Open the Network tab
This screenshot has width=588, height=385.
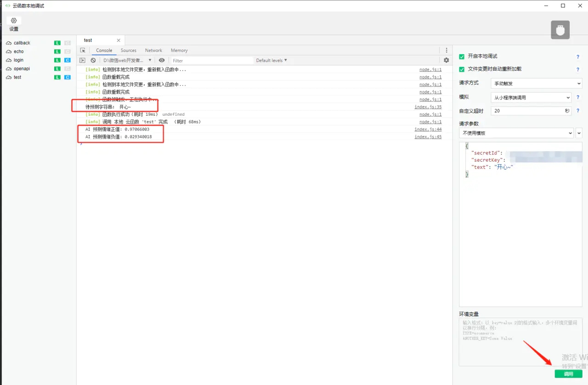[x=153, y=51]
